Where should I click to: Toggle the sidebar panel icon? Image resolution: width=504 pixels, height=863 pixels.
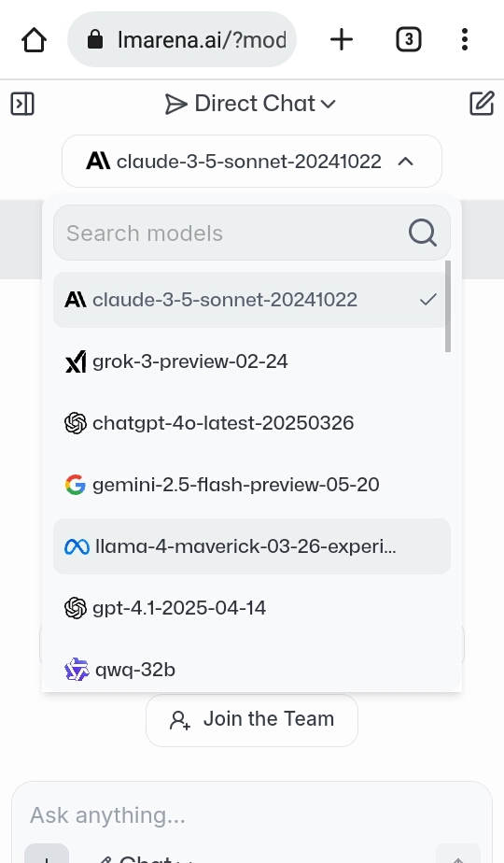pos(22,104)
